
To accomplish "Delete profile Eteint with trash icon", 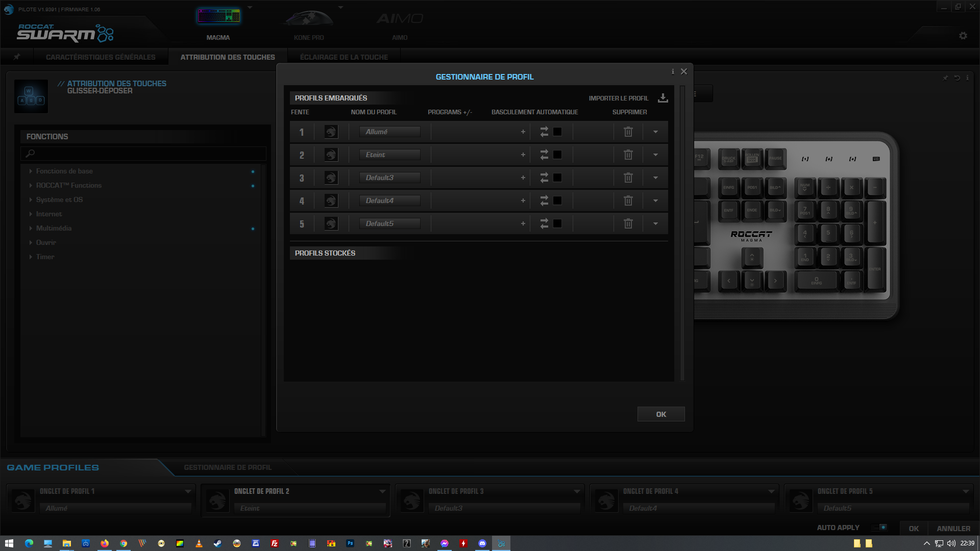I will tap(628, 155).
